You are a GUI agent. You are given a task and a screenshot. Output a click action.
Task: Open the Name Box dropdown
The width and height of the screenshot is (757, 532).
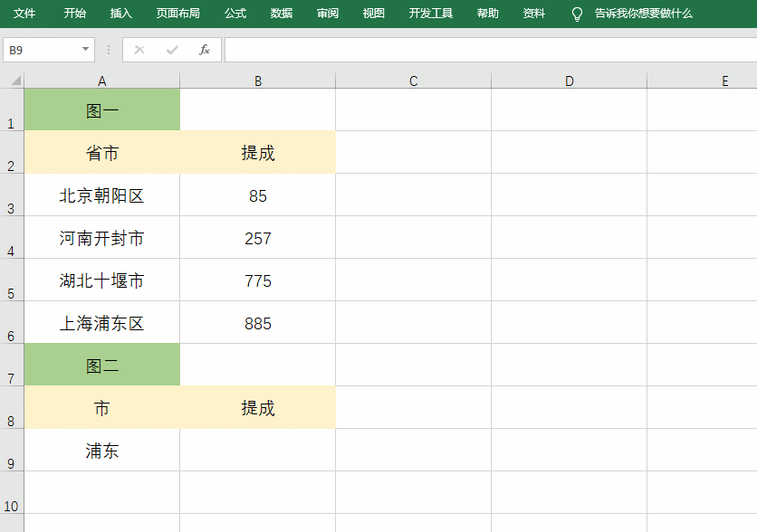coord(87,50)
